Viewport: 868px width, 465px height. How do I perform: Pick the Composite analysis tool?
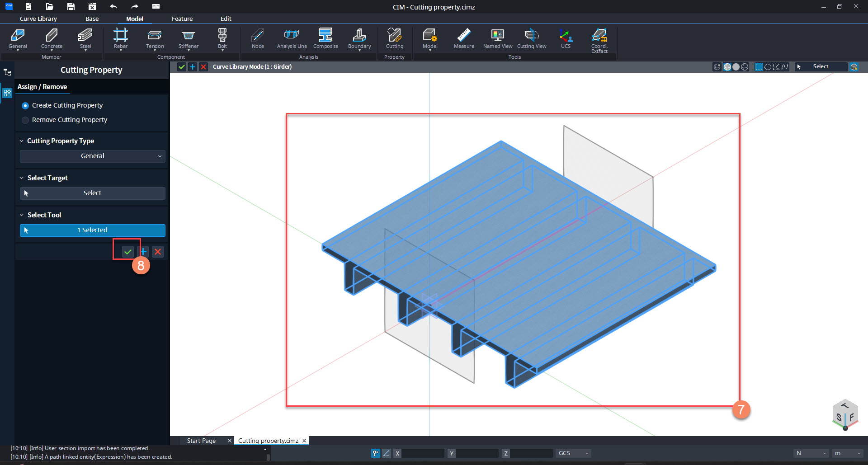coord(325,38)
